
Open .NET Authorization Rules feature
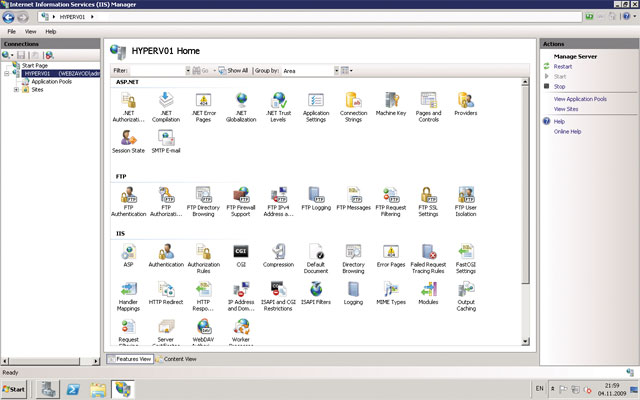click(128, 107)
